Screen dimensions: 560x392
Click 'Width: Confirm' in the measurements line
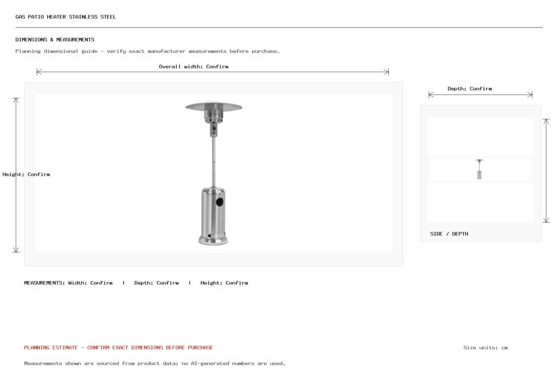[90, 283]
